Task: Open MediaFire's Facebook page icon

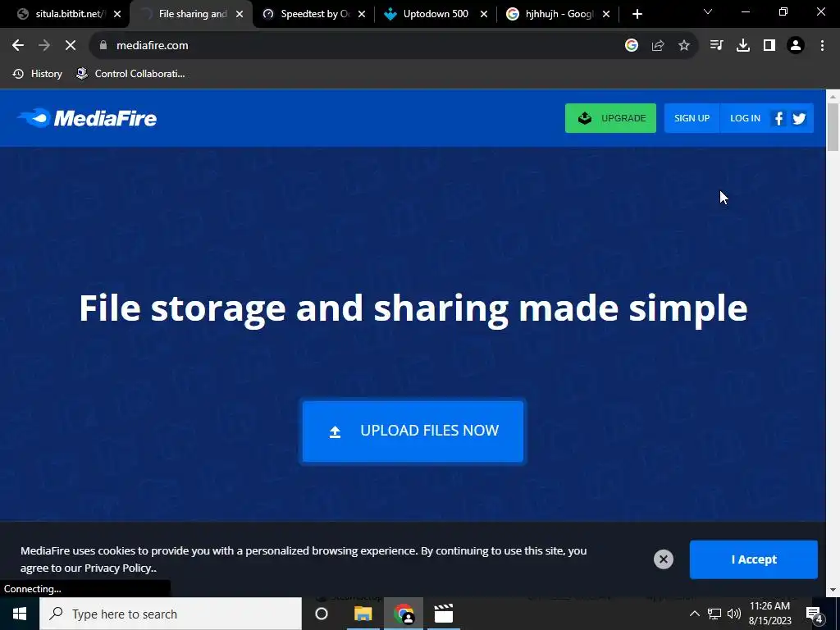Action: (x=779, y=118)
